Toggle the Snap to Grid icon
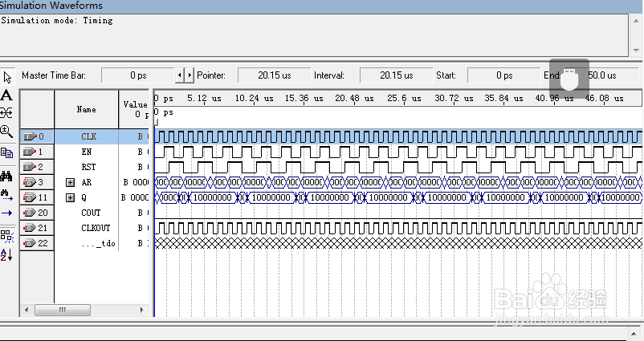 (x=6, y=236)
